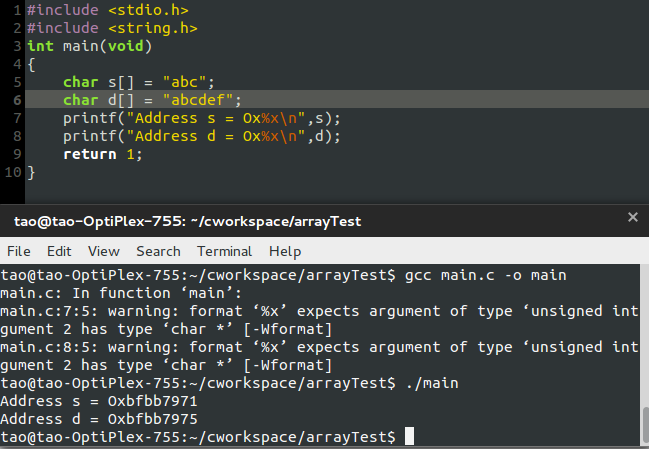
Task: Click the '#include <stdio.h>' code line
Action: coord(108,10)
